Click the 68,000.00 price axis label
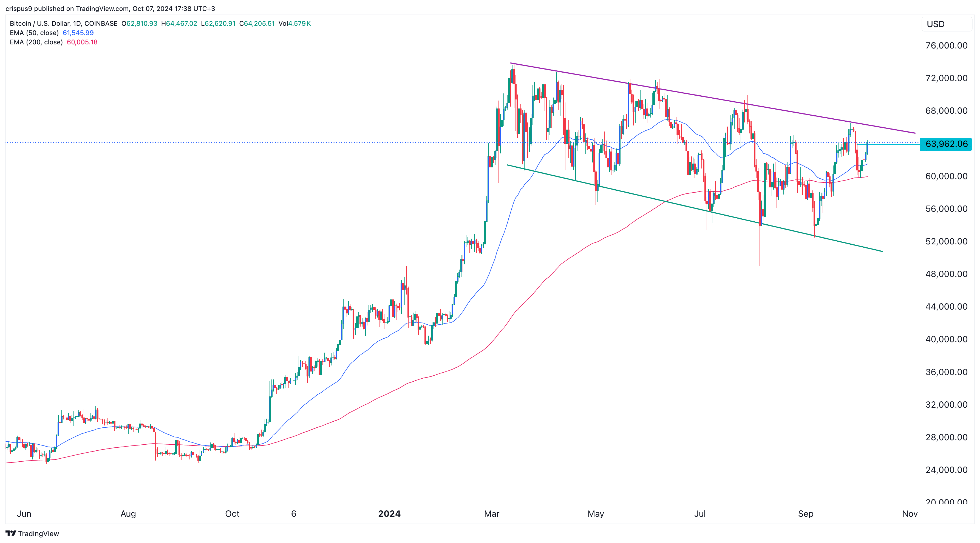 (946, 111)
